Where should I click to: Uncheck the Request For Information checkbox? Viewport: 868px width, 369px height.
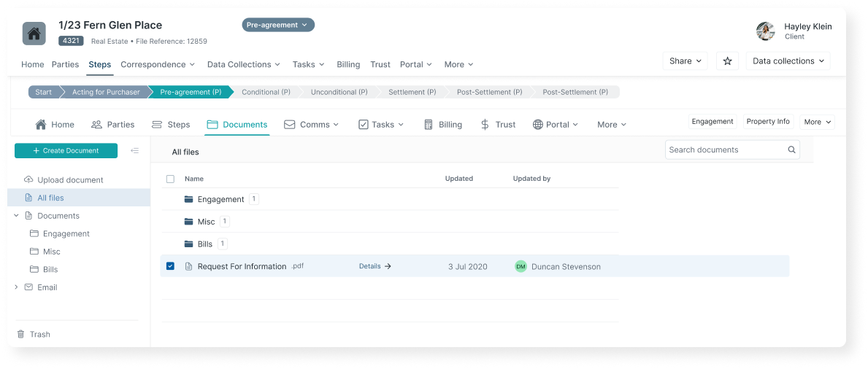click(170, 266)
